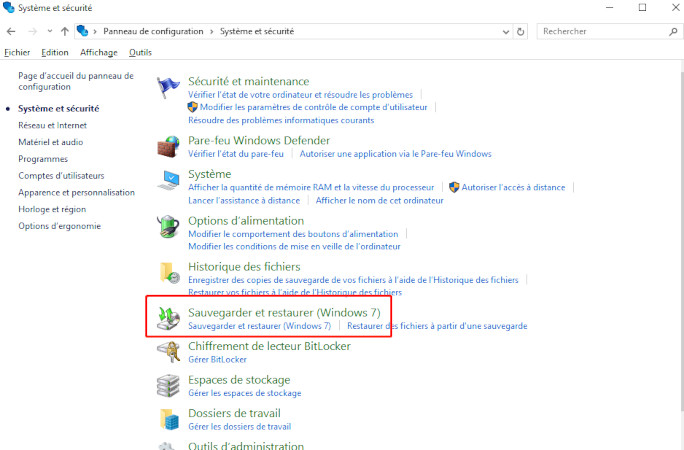Viewport: 684px width, 450px height.
Task: Open the Système heading link
Action: [210, 174]
